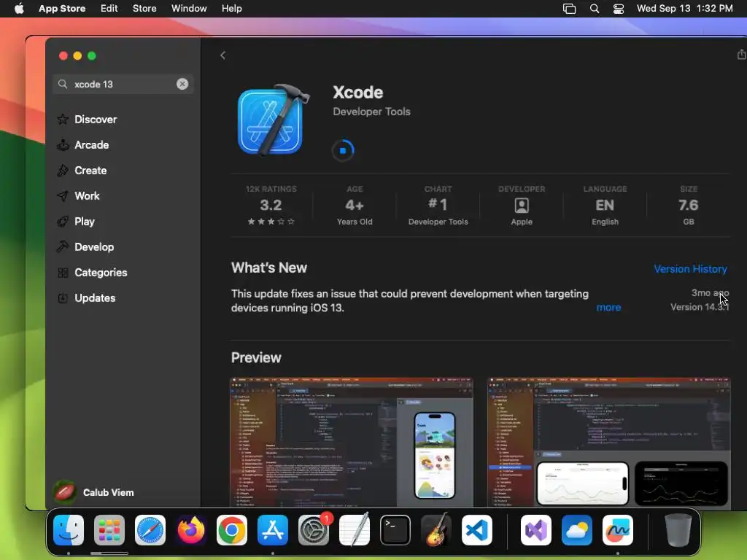
Task: Open the Updates section
Action: pos(95,298)
